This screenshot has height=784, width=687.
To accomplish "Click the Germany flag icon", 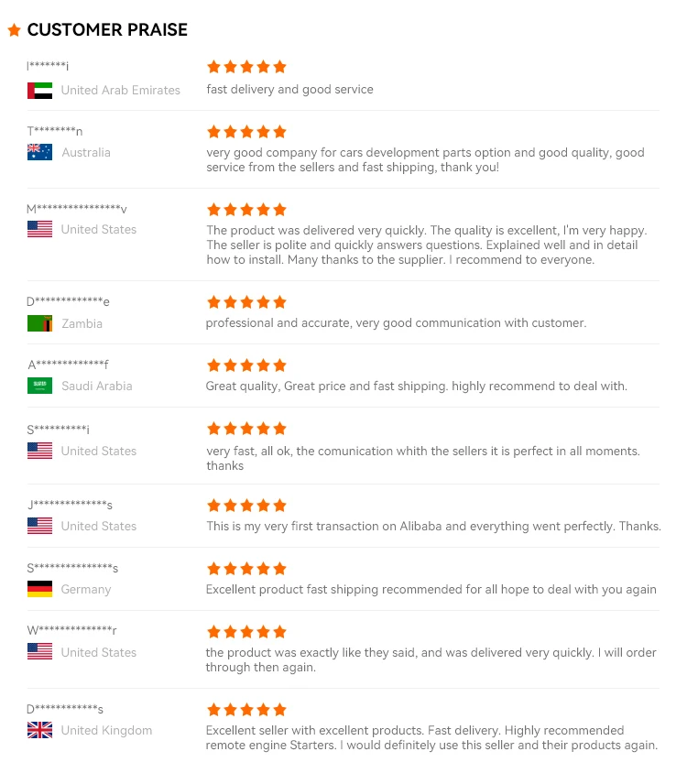I will 39,589.
